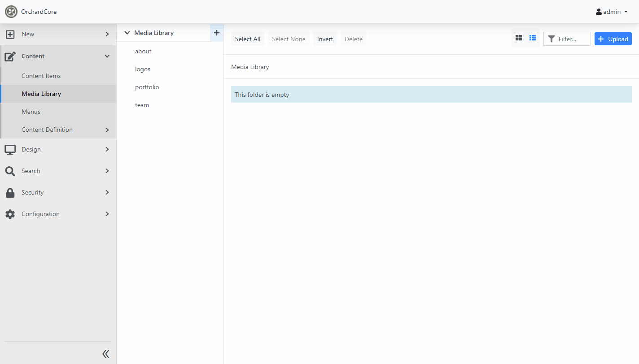The height and width of the screenshot is (364, 639).
Task: Open the admin user dropdown
Action: tap(612, 12)
